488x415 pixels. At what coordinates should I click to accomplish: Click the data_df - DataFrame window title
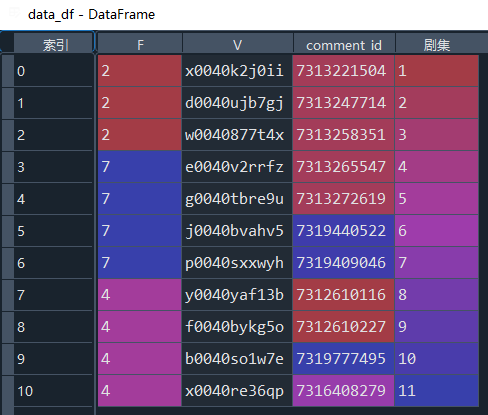point(91,15)
